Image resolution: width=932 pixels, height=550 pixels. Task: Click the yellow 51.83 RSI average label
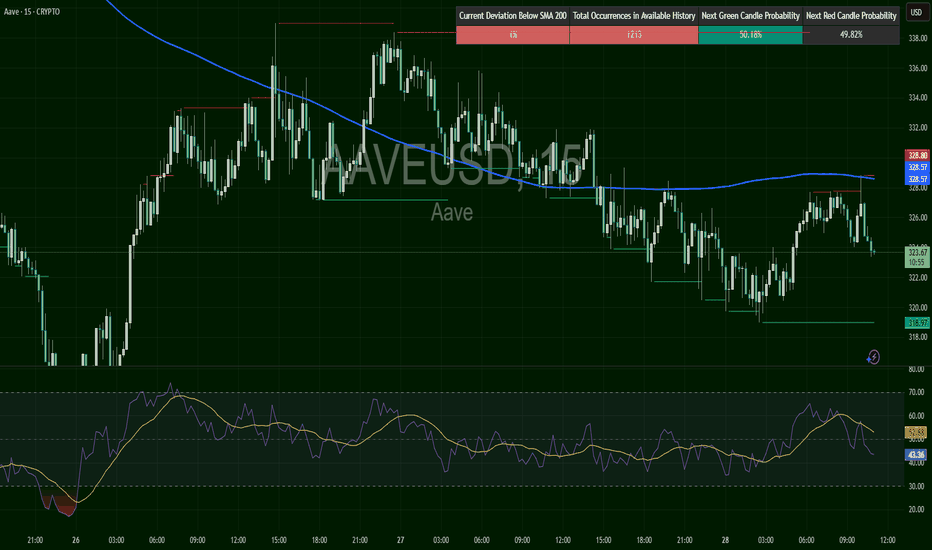pyautogui.click(x=916, y=432)
